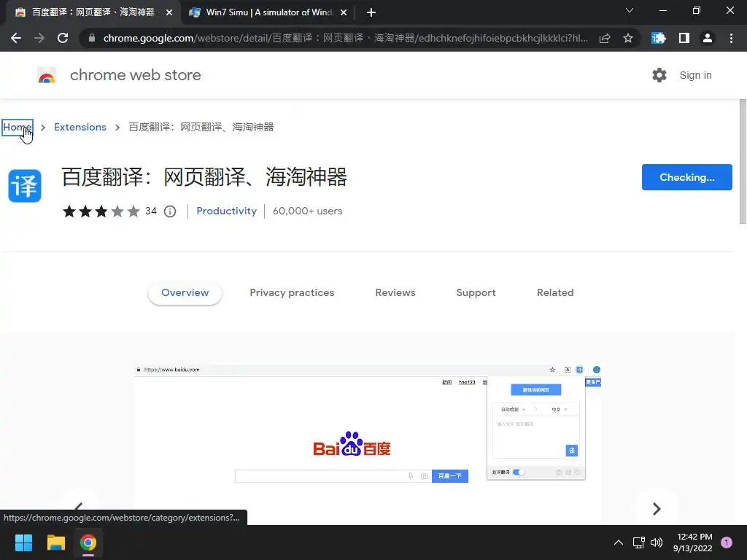
Task: Show next screenshot with right chevron
Action: [x=657, y=508]
